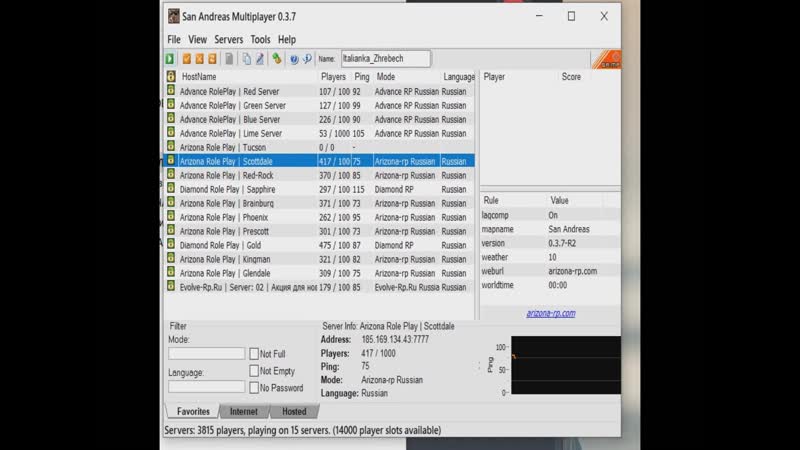Sort servers by the Language column header
Screen dimensions: 800x450
click(x=458, y=77)
